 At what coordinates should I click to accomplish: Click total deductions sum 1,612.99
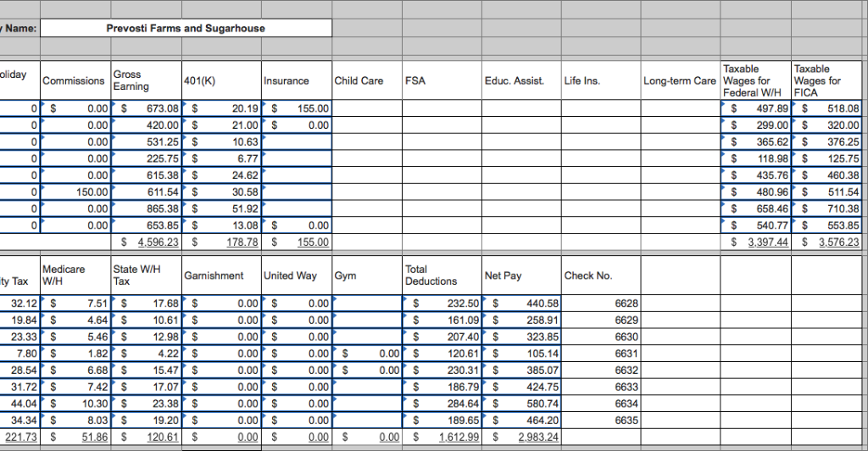(x=442, y=437)
